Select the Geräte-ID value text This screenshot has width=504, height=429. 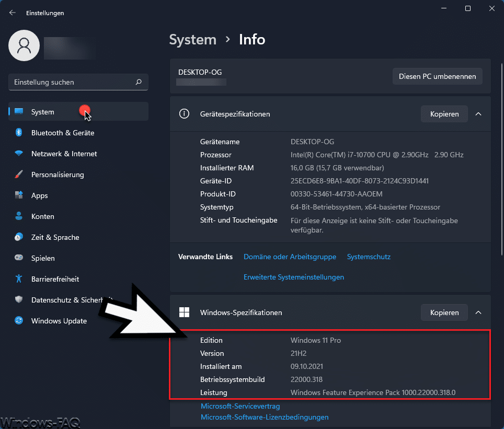(360, 181)
